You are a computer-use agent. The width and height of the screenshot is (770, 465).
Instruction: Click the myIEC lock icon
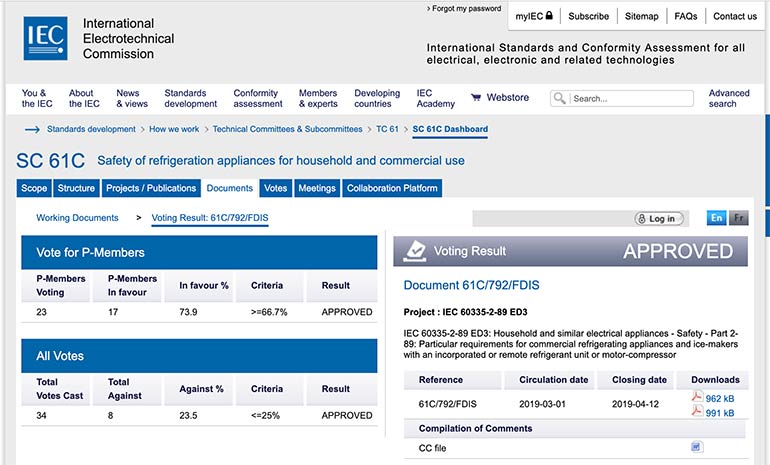click(x=549, y=15)
